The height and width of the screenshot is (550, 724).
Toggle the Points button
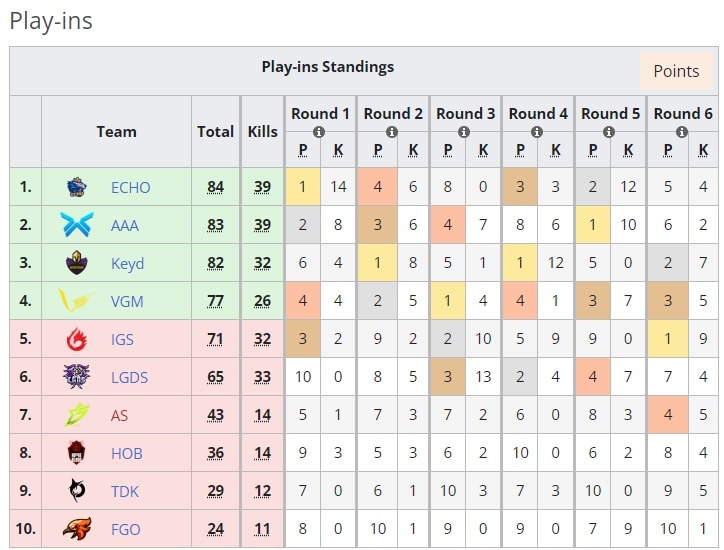pos(676,71)
